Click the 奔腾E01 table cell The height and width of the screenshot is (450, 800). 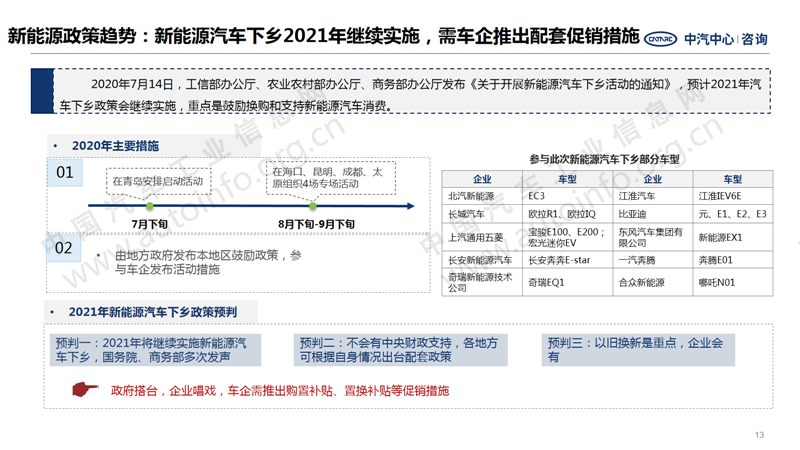pyautogui.click(x=733, y=260)
